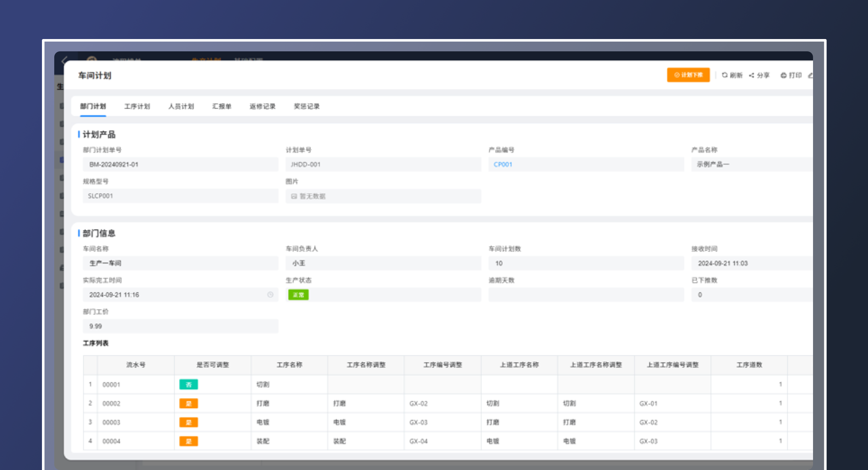Click the image placeholder icon beside 暂无数据

point(294,196)
